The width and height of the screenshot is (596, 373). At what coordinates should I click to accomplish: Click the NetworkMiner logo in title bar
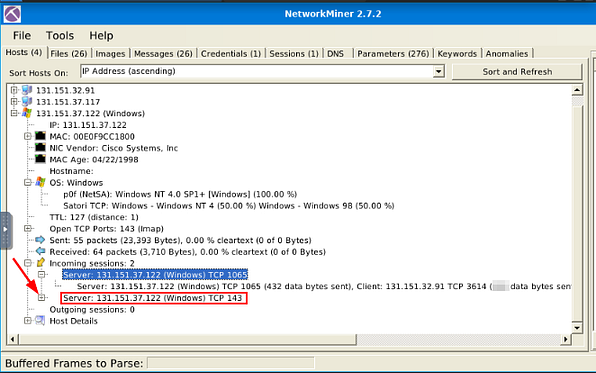[x=12, y=14]
